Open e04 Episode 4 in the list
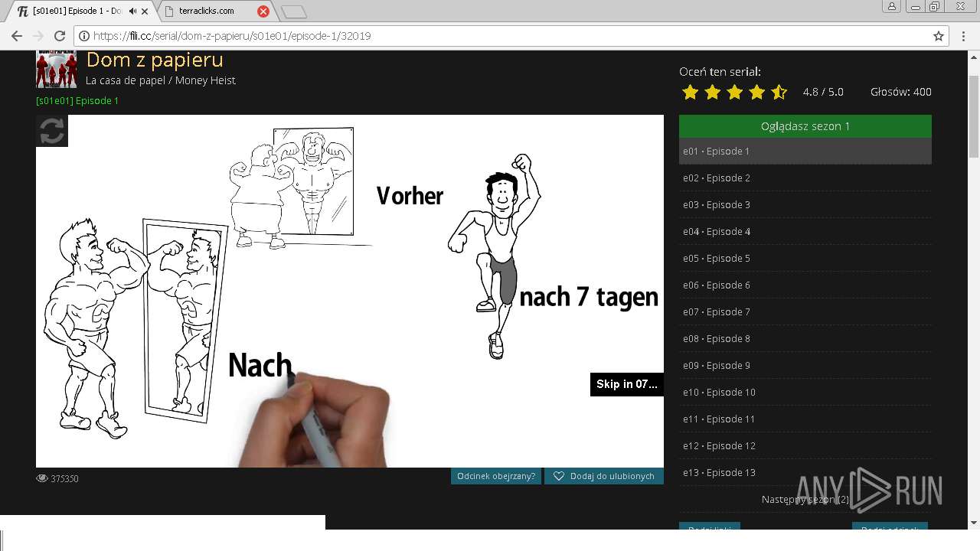Image resolution: width=980 pixels, height=551 pixels. pyautogui.click(x=805, y=231)
